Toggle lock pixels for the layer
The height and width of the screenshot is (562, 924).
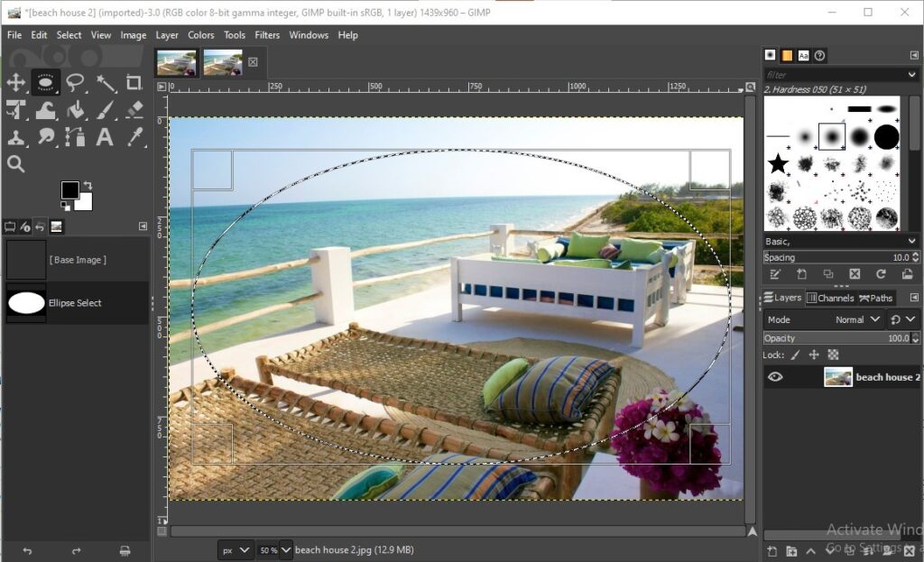click(x=795, y=355)
